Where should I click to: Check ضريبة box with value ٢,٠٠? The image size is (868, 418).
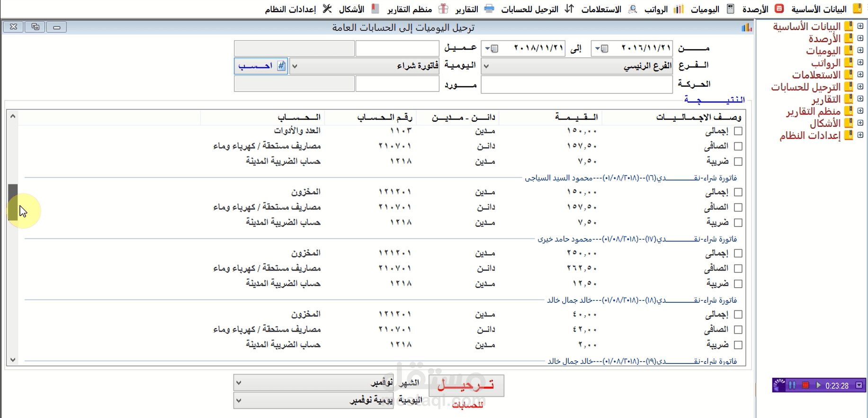(738, 345)
